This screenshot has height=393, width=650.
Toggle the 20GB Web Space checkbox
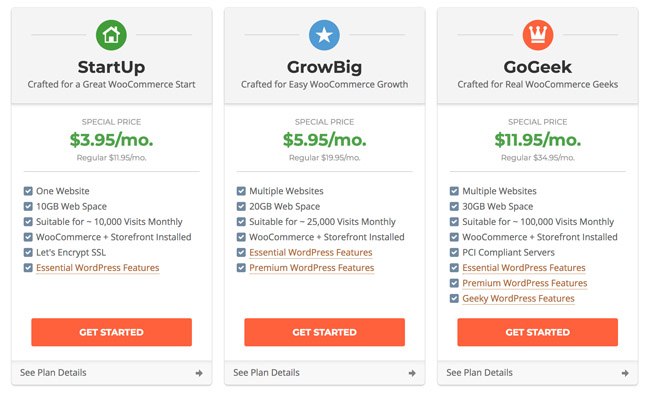tap(241, 206)
